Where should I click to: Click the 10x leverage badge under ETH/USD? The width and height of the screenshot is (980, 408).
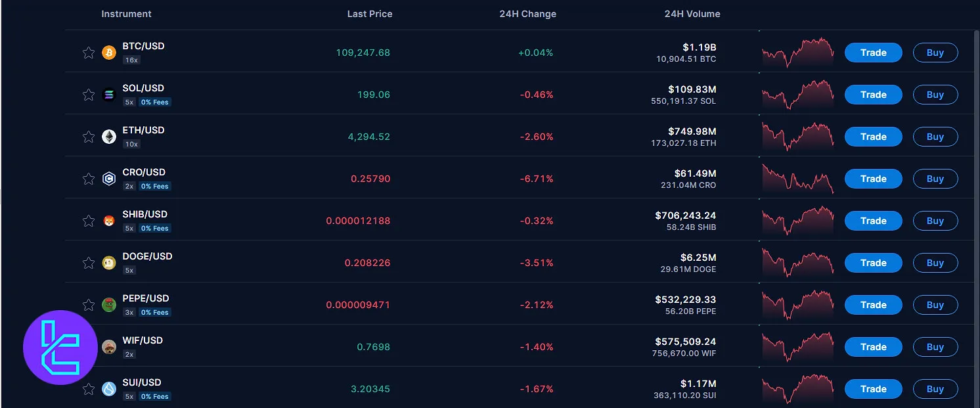coord(131,144)
